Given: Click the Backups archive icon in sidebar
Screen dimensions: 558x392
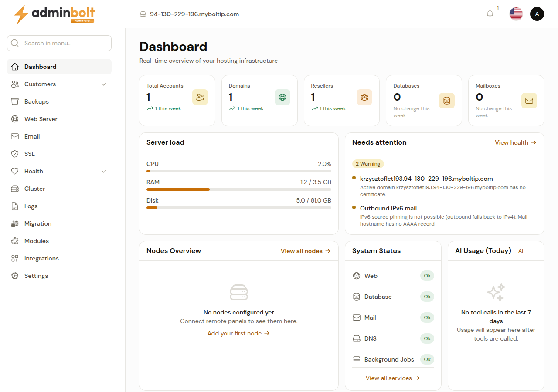Looking at the screenshot, I should point(15,101).
